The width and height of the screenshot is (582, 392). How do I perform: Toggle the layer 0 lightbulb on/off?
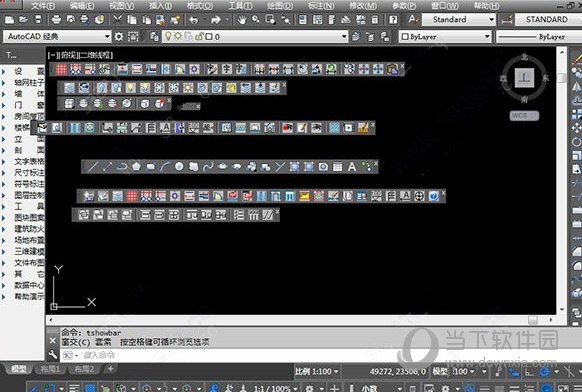(169, 36)
